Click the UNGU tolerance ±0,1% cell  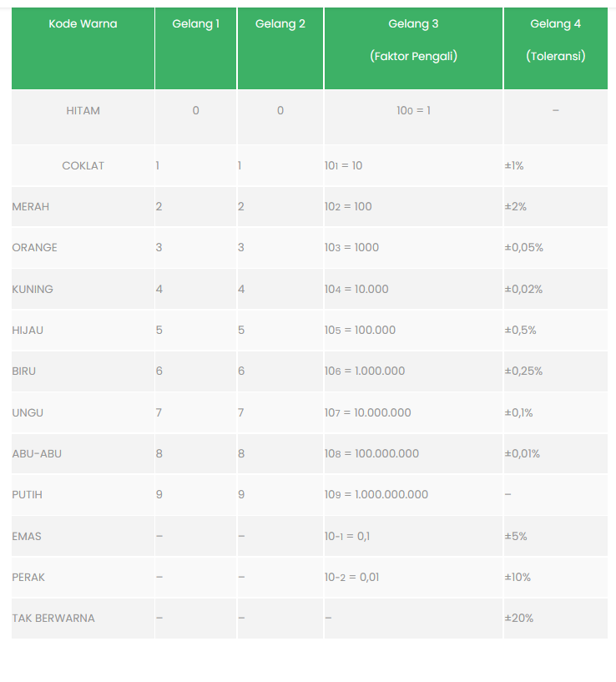tap(556, 412)
